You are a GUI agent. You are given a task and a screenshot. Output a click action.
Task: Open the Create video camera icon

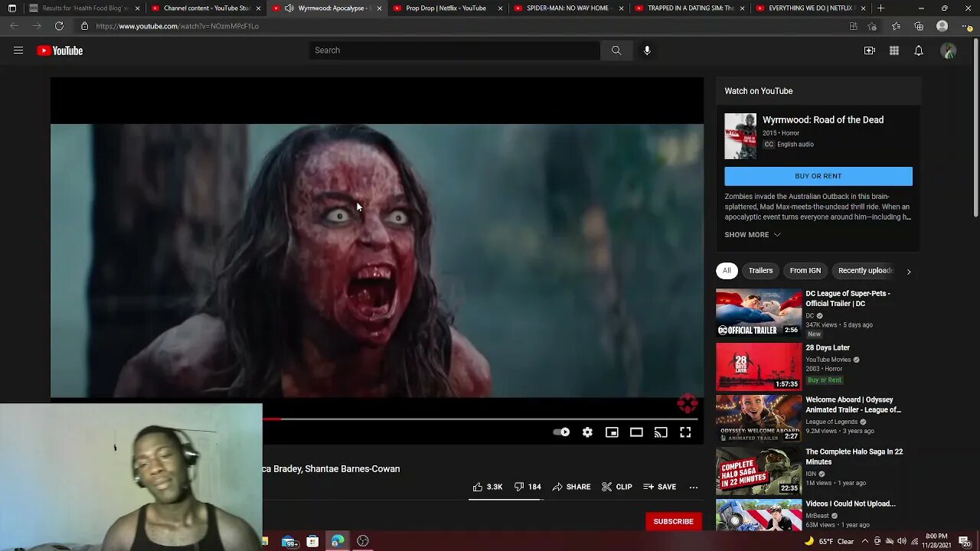coord(870,51)
